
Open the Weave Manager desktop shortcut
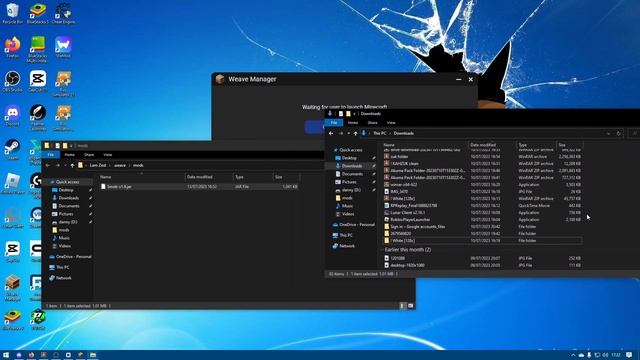coord(12,288)
